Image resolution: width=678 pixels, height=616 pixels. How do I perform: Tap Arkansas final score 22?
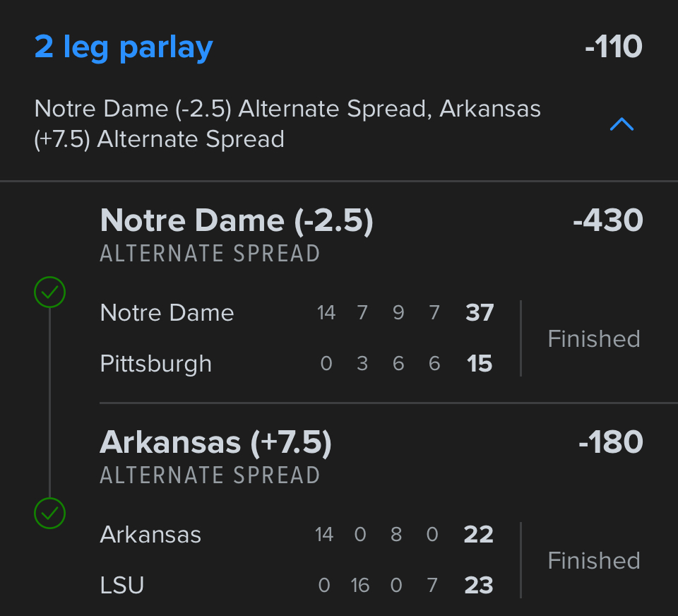tap(478, 534)
